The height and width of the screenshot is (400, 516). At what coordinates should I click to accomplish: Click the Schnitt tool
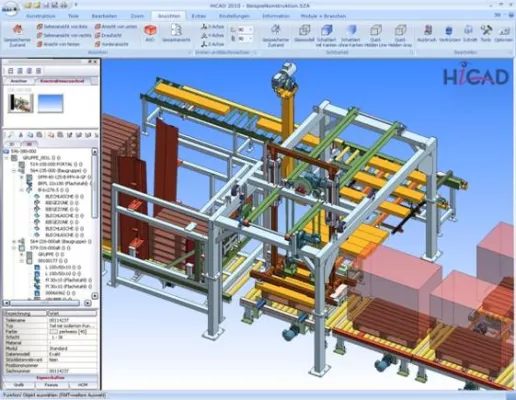pyautogui.click(x=469, y=33)
